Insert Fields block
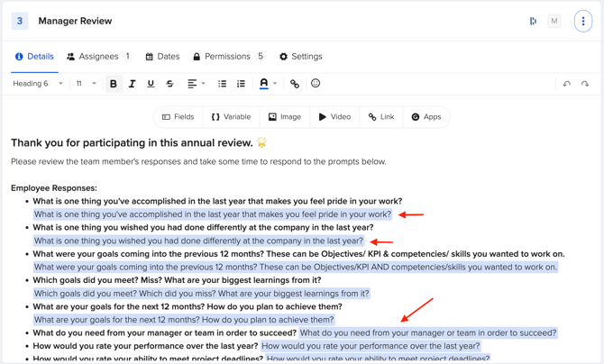The width and height of the screenshot is (604, 364). (178, 117)
